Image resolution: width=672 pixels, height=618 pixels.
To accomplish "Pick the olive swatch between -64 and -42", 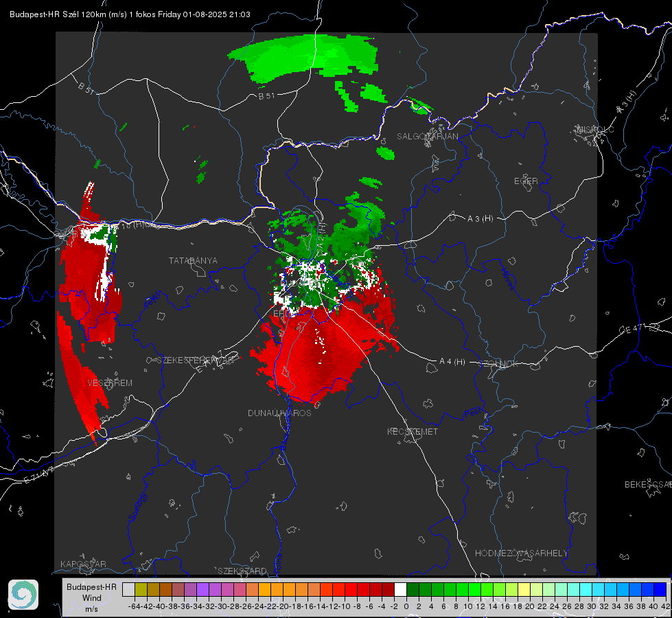I will click(x=141, y=589).
